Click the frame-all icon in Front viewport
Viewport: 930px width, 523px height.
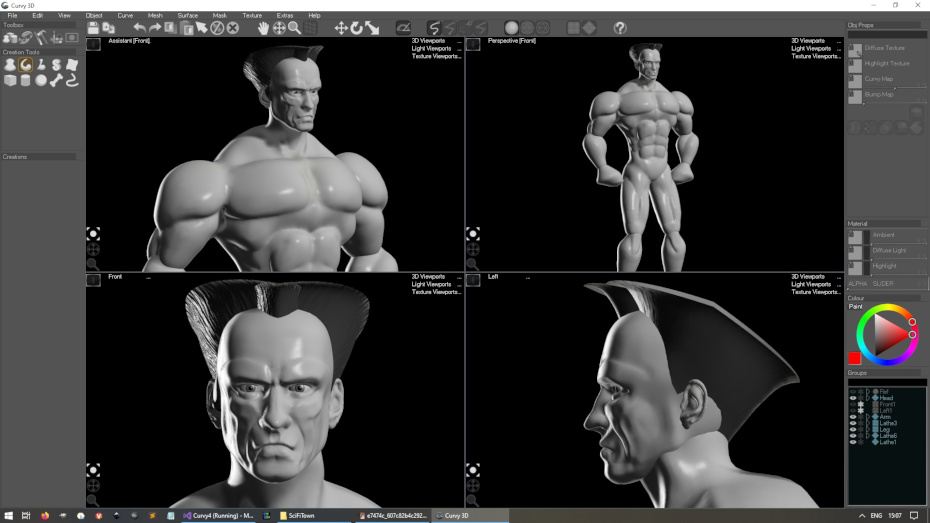[93, 470]
